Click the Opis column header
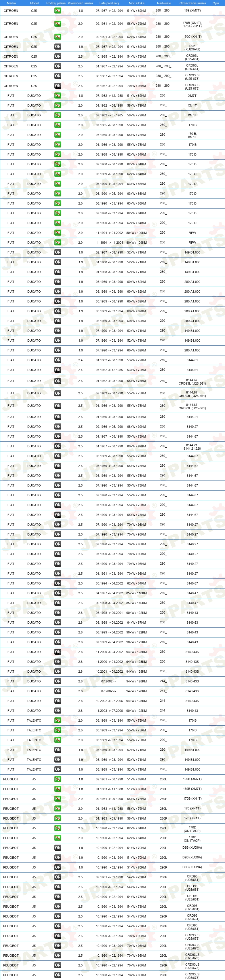The image size is (225, 980). pyautogui.click(x=216, y=3)
